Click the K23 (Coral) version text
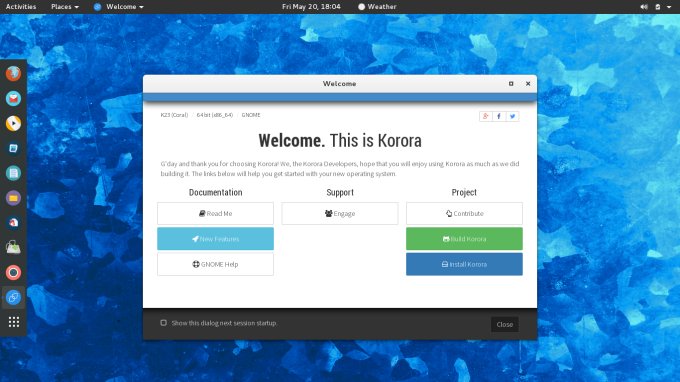Viewport: 680px width, 382px height. coord(174,115)
